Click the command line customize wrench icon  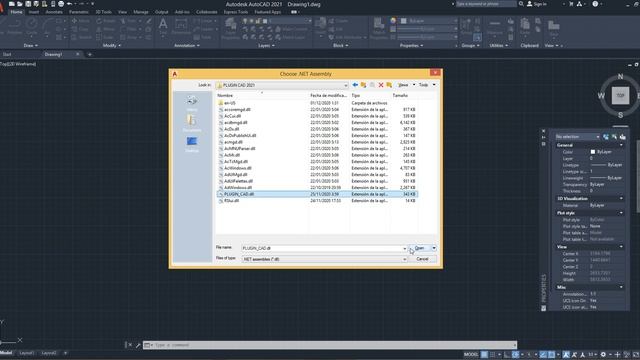point(138,345)
